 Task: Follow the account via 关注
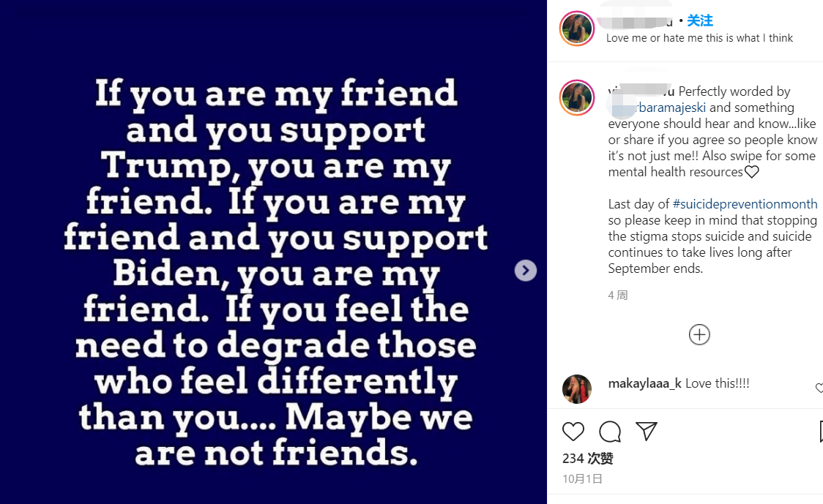pos(700,20)
